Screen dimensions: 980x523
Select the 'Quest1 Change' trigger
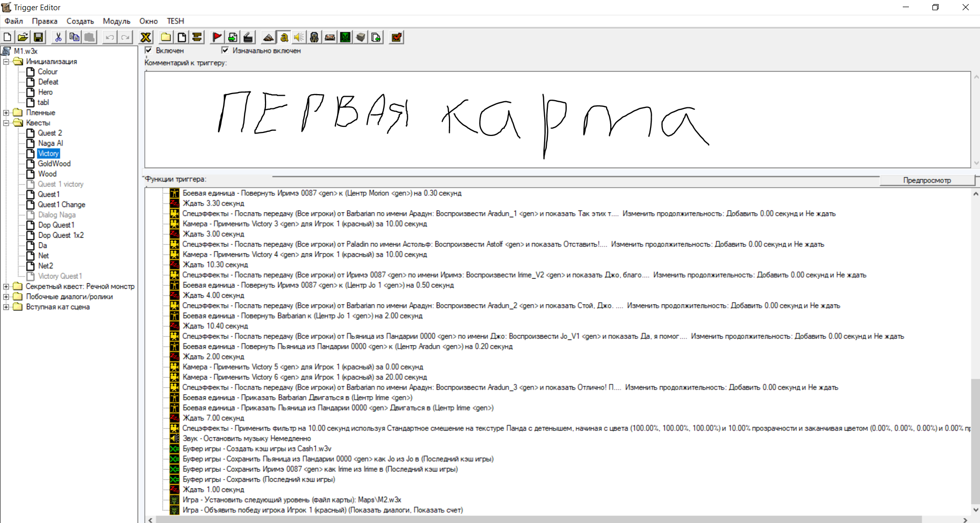pyautogui.click(x=61, y=204)
